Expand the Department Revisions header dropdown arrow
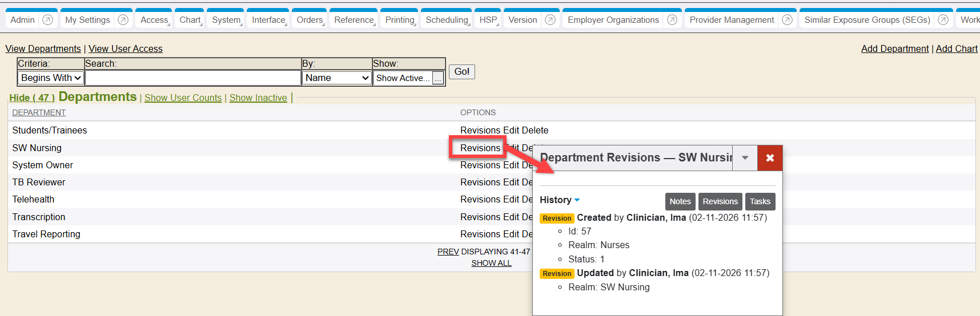This screenshot has height=316, width=980. pos(745,158)
